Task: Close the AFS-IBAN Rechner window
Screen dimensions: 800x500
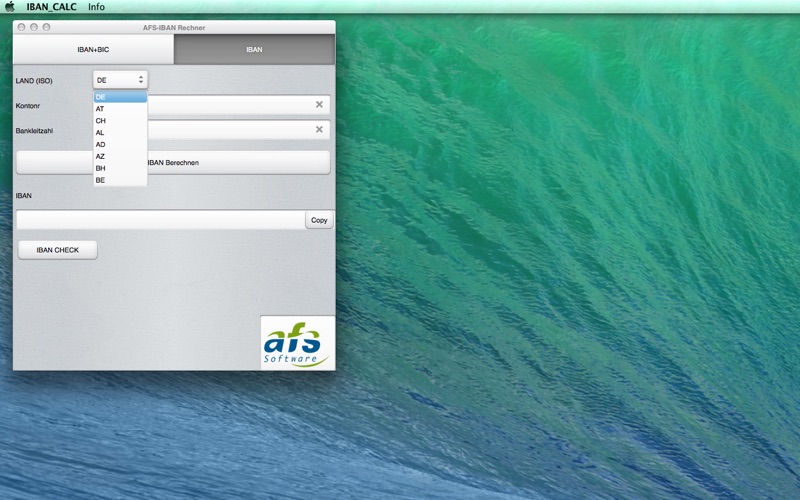Action: [x=21, y=27]
